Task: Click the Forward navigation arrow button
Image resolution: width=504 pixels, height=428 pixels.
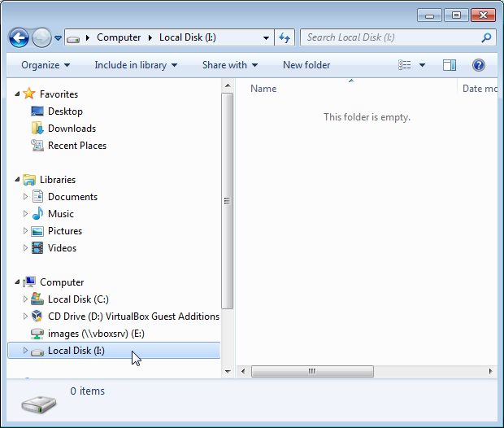Action: point(41,38)
